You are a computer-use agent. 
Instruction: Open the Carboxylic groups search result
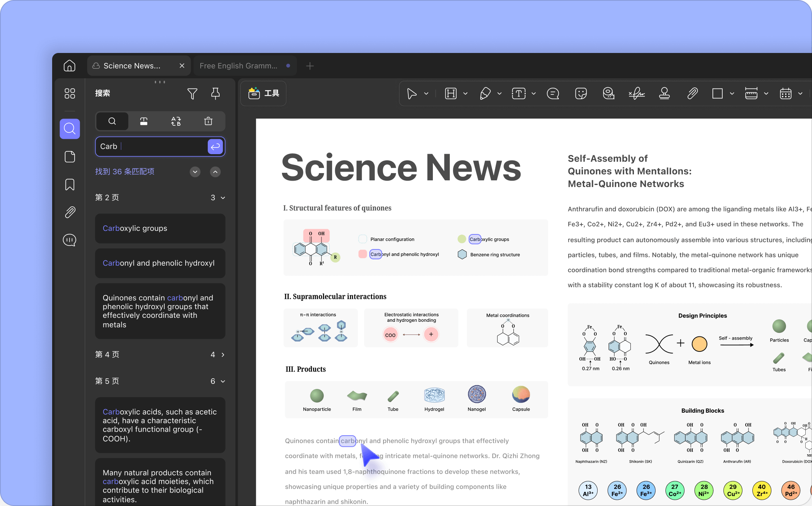point(160,228)
